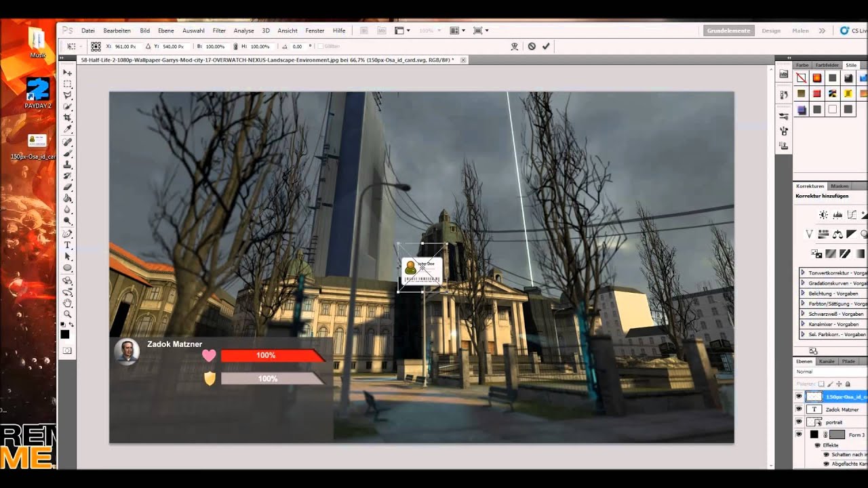The width and height of the screenshot is (868, 488).
Task: Toggle Abgeflachte Kante effect visibility
Action: pyautogui.click(x=826, y=464)
